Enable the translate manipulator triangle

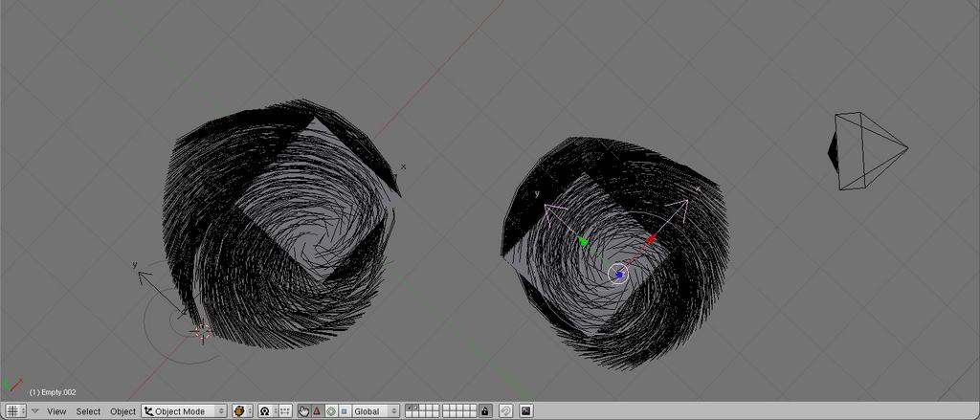[x=317, y=410]
